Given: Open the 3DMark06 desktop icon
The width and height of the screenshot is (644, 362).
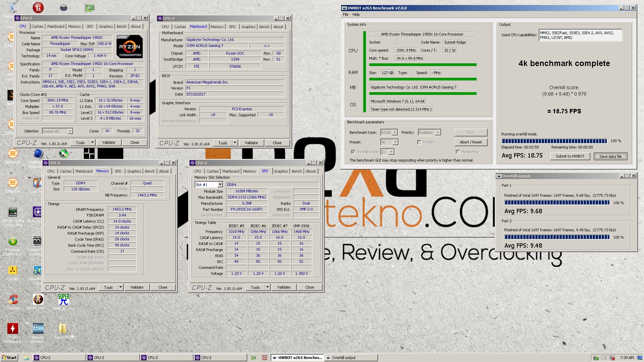Looking at the screenshot, I should pyautogui.click(x=12, y=186).
